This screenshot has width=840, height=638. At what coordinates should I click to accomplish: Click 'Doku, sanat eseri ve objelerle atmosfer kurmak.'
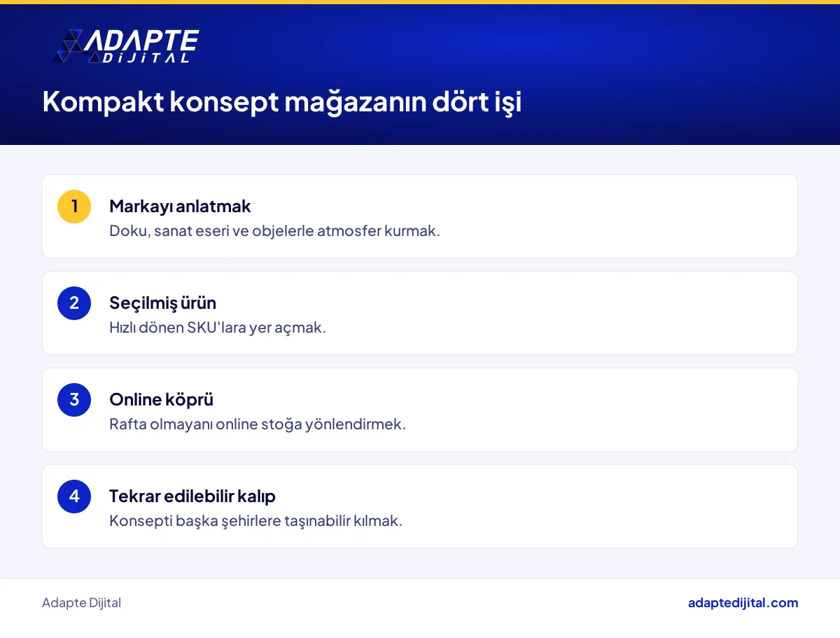(x=274, y=231)
